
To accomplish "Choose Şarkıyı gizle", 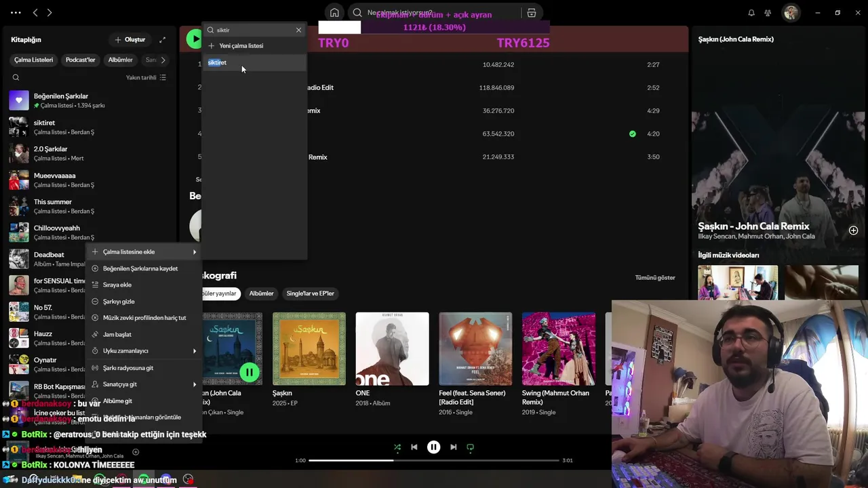I will tap(144, 302).
